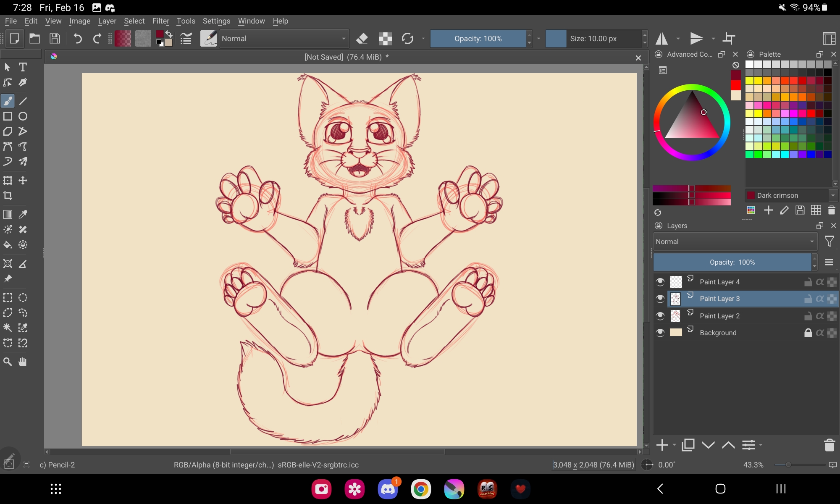The image size is (840, 504).
Task: Open the Dark crimson palette color dropdown
Action: [x=833, y=195]
